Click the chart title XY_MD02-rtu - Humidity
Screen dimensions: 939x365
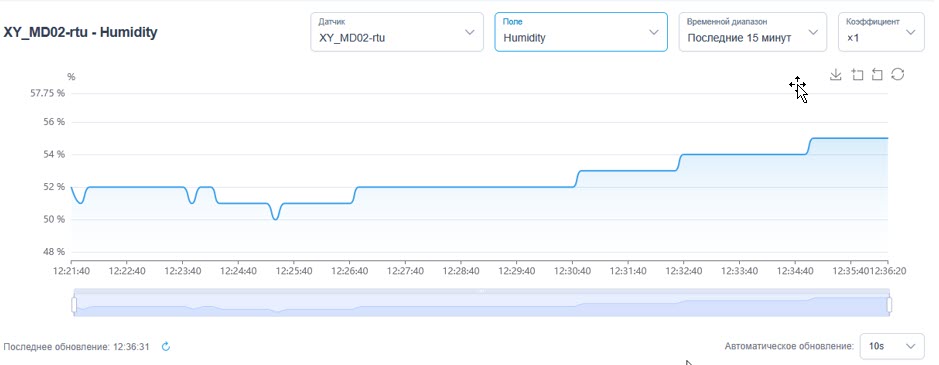80,32
